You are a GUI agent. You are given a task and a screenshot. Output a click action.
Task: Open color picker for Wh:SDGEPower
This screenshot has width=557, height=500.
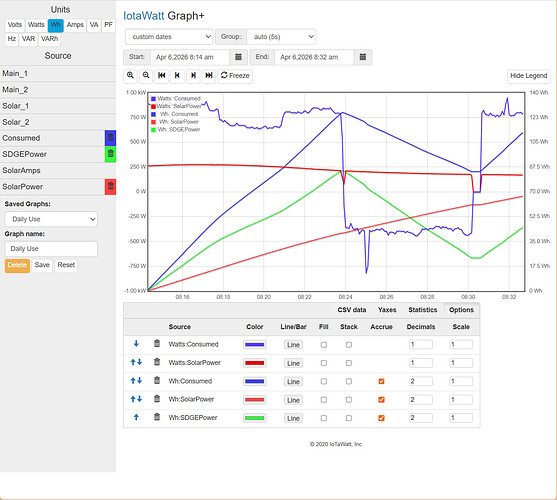point(254,418)
